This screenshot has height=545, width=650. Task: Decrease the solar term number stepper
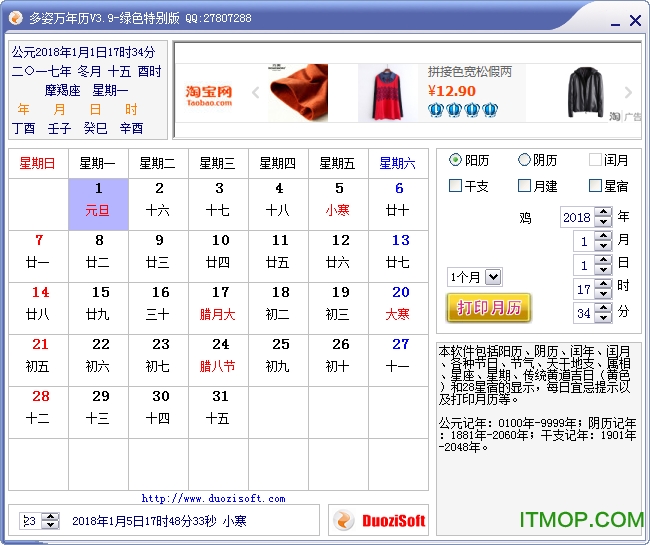pos(51,525)
